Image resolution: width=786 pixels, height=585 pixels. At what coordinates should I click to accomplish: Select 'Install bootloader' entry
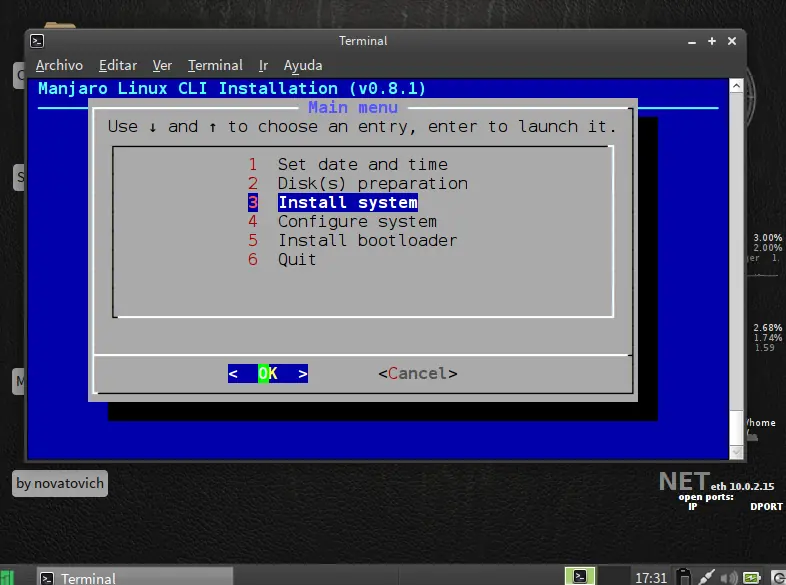pyautogui.click(x=367, y=241)
